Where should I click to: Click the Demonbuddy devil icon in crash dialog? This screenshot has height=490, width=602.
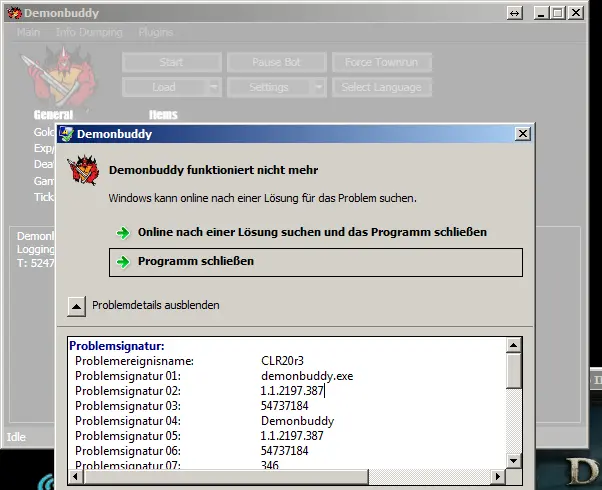[x=83, y=170]
